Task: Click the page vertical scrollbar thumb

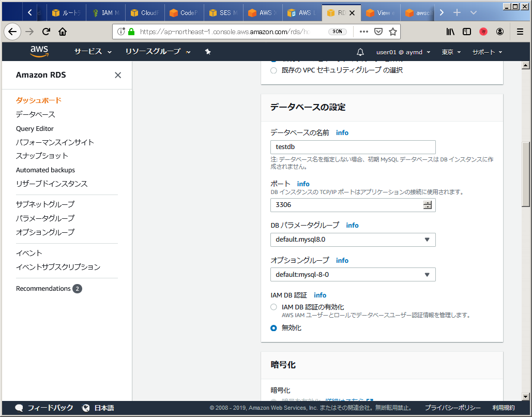Action: [526, 174]
